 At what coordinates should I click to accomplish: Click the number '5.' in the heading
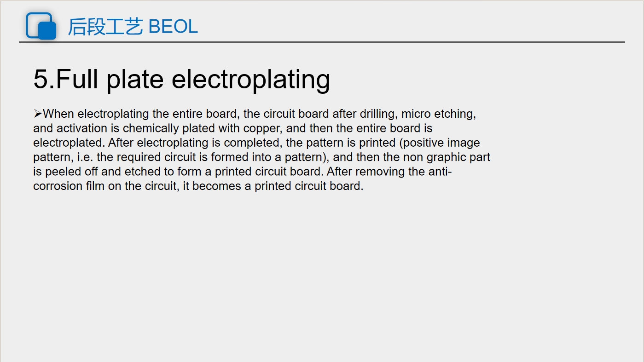click(x=44, y=79)
